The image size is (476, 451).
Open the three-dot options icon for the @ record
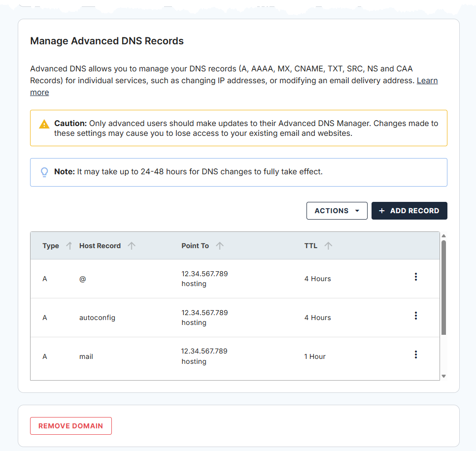pyautogui.click(x=416, y=277)
